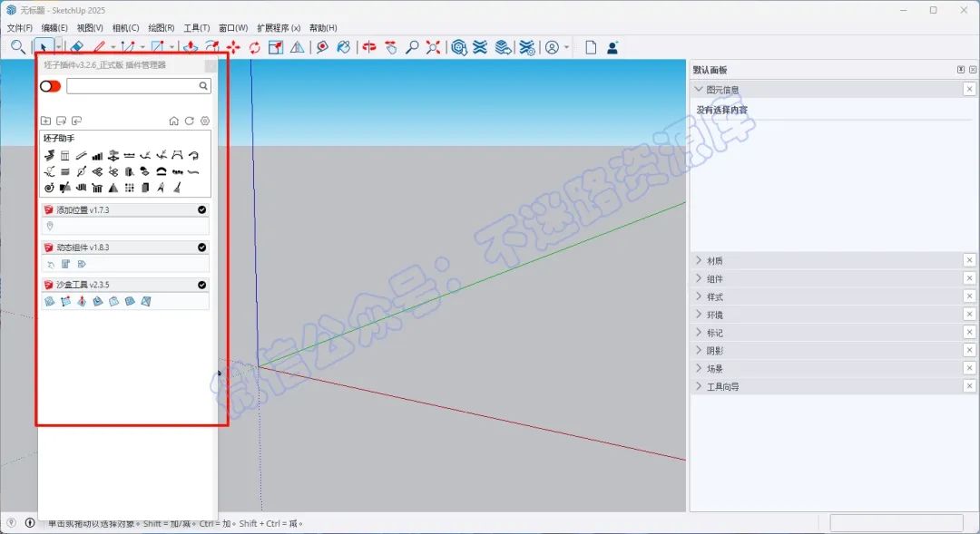Select the Move tool with four red arrows
This screenshot has height=534, width=980.
(233, 47)
